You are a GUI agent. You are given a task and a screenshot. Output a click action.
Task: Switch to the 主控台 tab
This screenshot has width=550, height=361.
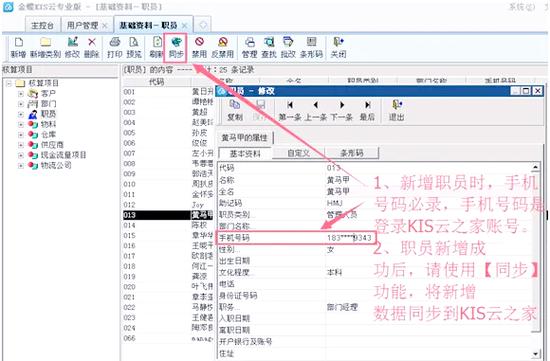42,25
